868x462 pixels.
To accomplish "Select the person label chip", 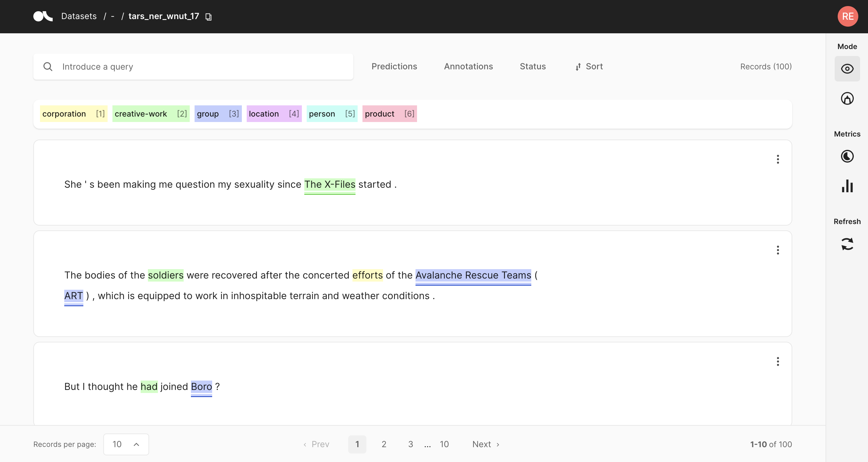I will [x=332, y=114].
